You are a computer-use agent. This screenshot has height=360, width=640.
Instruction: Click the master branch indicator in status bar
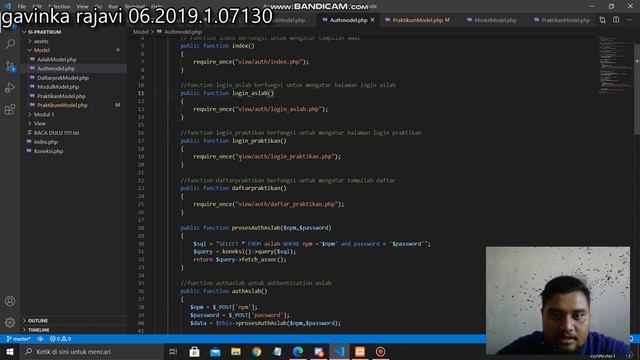coord(19,339)
